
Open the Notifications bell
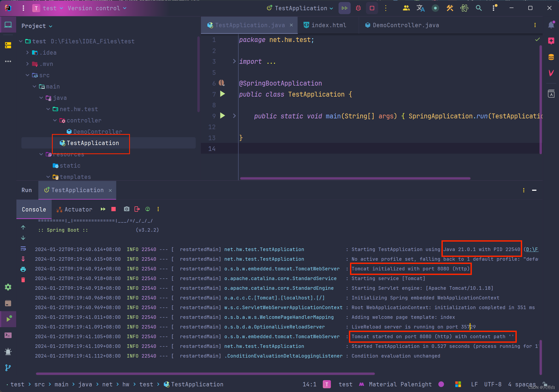coord(551,25)
